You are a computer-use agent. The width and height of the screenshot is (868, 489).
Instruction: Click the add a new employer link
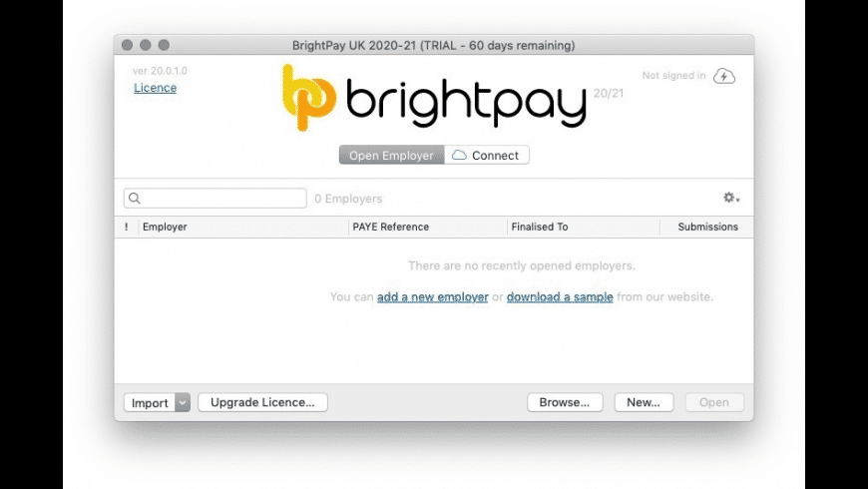tap(433, 296)
